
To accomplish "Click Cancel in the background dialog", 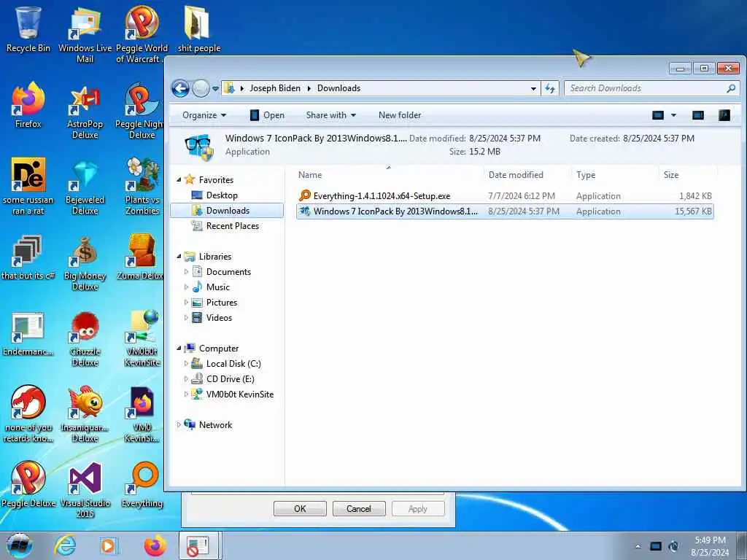I will tap(359, 508).
